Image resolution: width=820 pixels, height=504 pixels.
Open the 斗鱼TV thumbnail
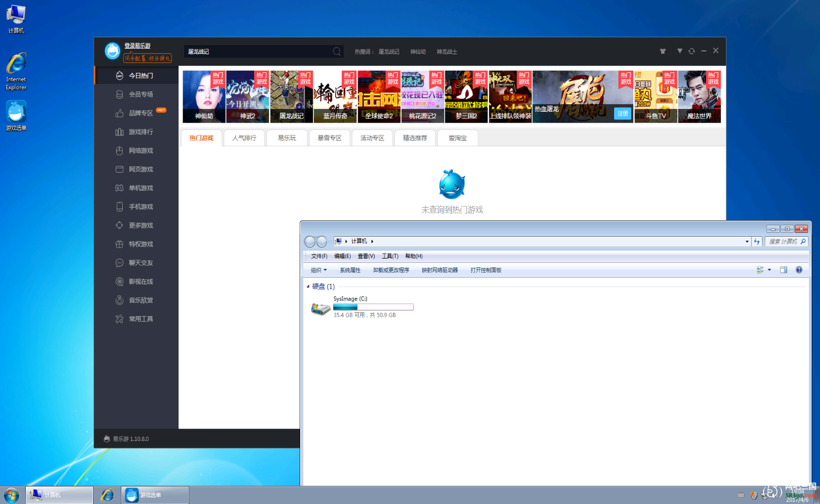[x=656, y=96]
